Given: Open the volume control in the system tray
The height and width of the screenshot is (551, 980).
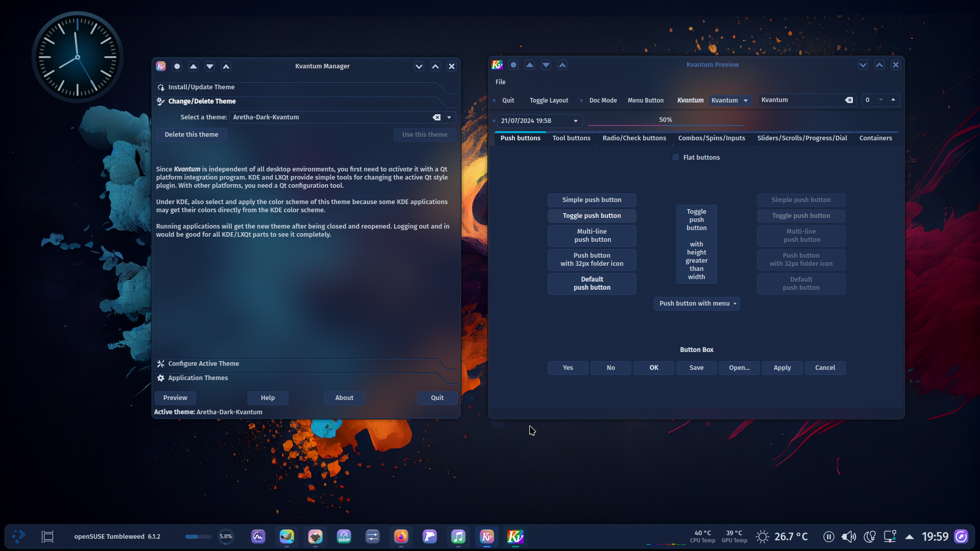Looking at the screenshot, I should click(x=849, y=536).
